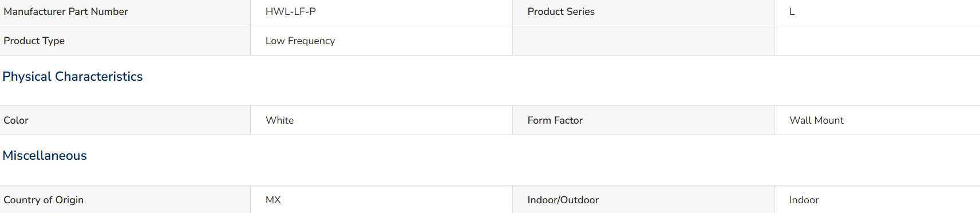Select the Low Frequency value

click(301, 41)
